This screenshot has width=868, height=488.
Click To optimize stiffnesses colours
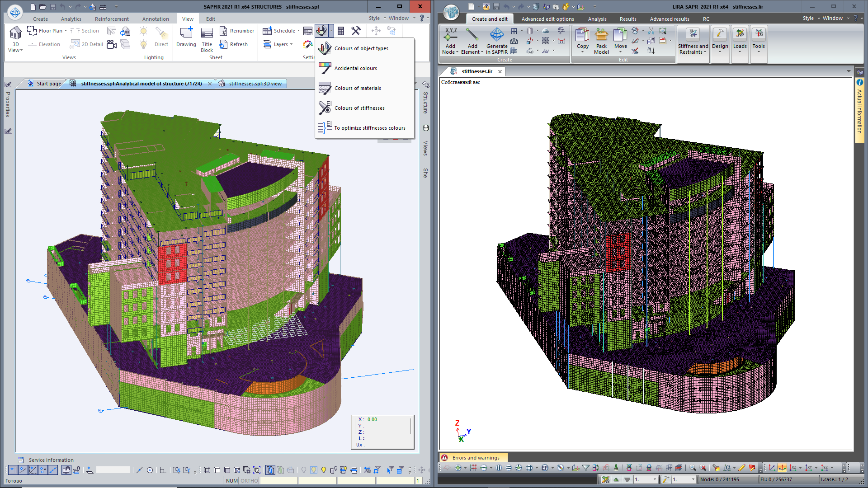click(369, 128)
